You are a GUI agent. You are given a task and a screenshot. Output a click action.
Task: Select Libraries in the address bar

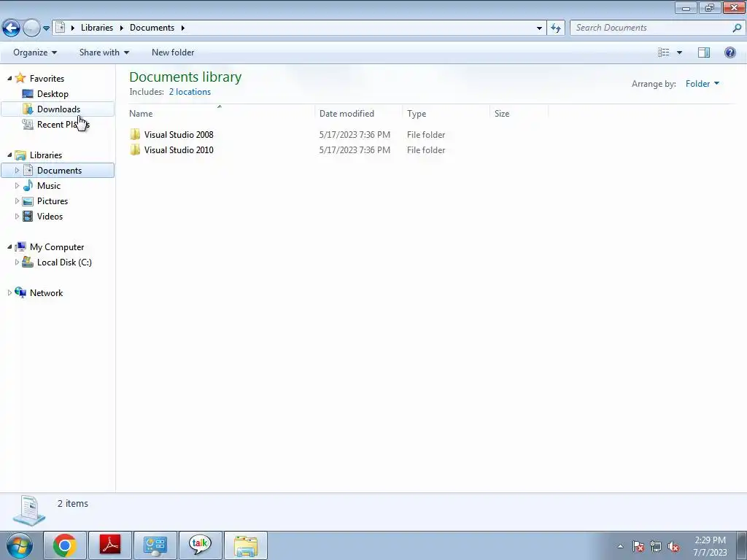[97, 28]
